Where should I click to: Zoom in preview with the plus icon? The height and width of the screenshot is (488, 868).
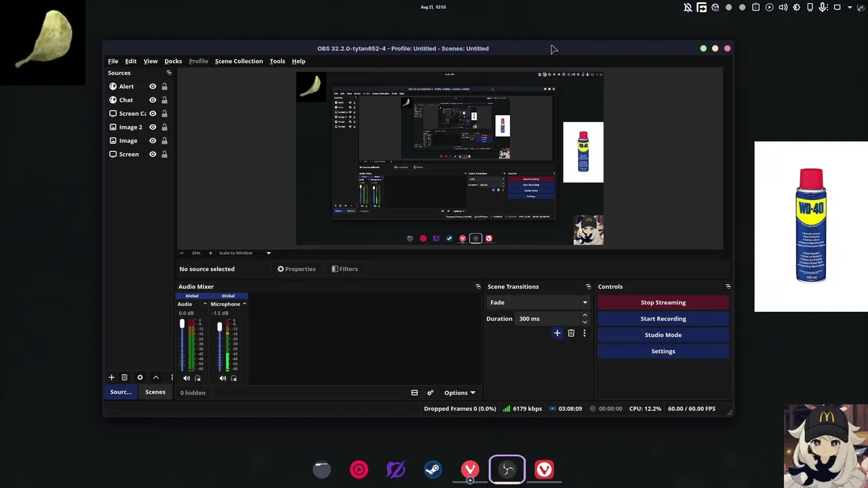(x=210, y=253)
